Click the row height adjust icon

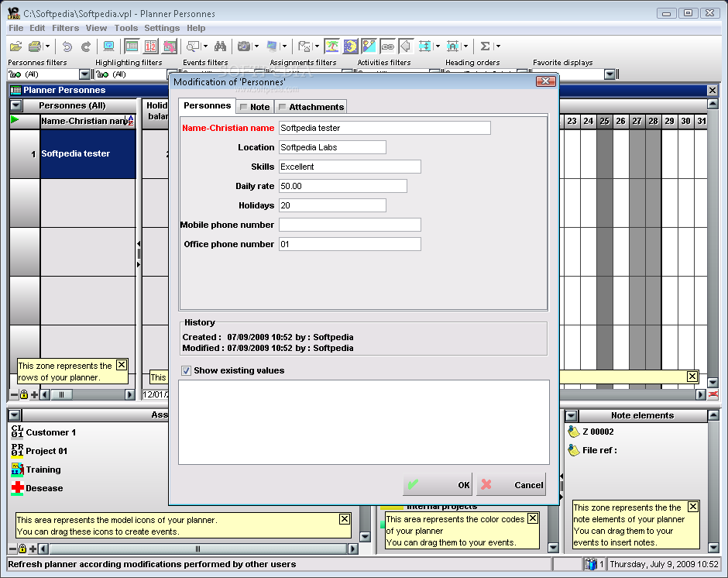(425, 46)
